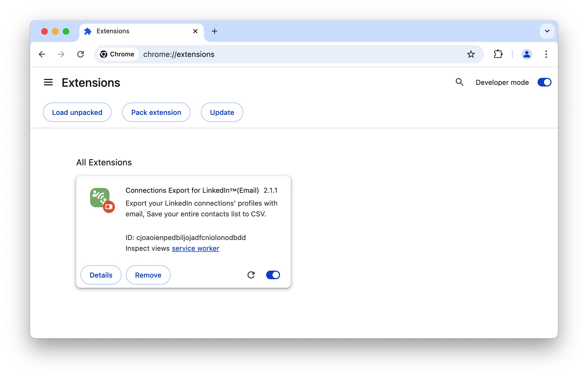Enable the Developer mode switch
Viewport: 588px width, 378px height.
(544, 82)
